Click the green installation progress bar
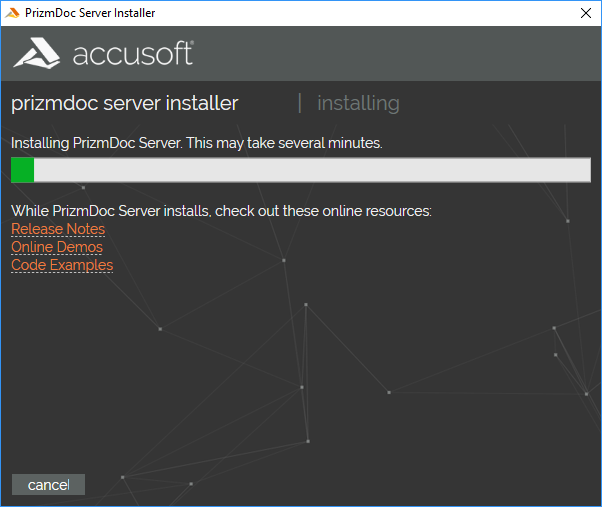Image resolution: width=602 pixels, height=507 pixels. 301,170
